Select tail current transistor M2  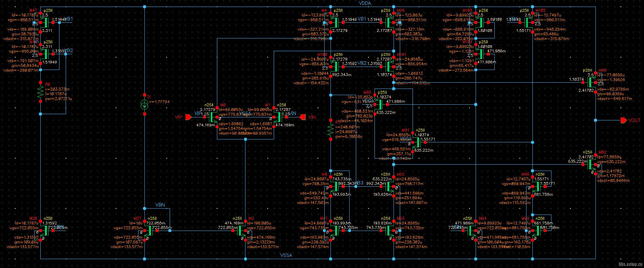[x=242, y=231]
